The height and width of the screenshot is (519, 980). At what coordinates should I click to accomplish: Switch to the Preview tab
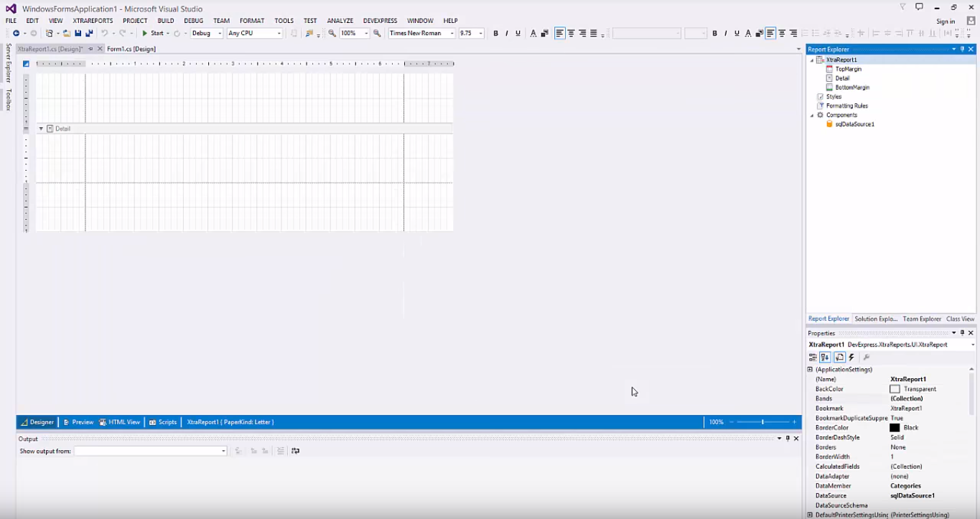pyautogui.click(x=78, y=422)
